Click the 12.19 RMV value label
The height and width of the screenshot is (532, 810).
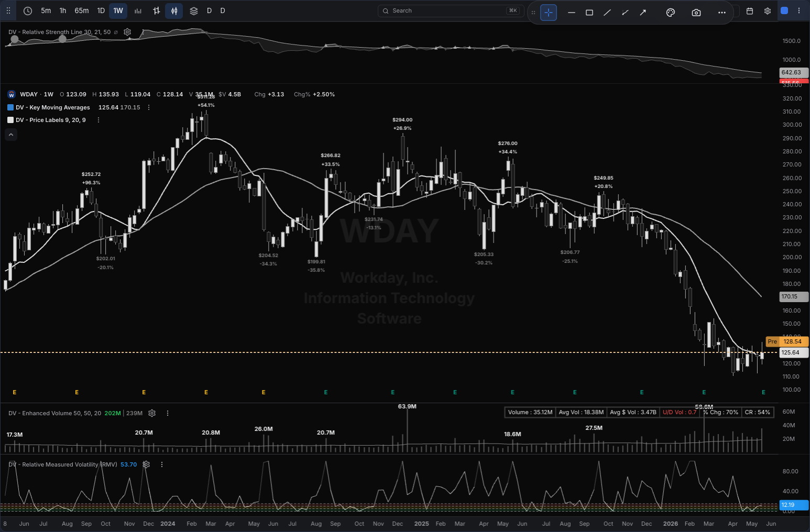pos(794,505)
